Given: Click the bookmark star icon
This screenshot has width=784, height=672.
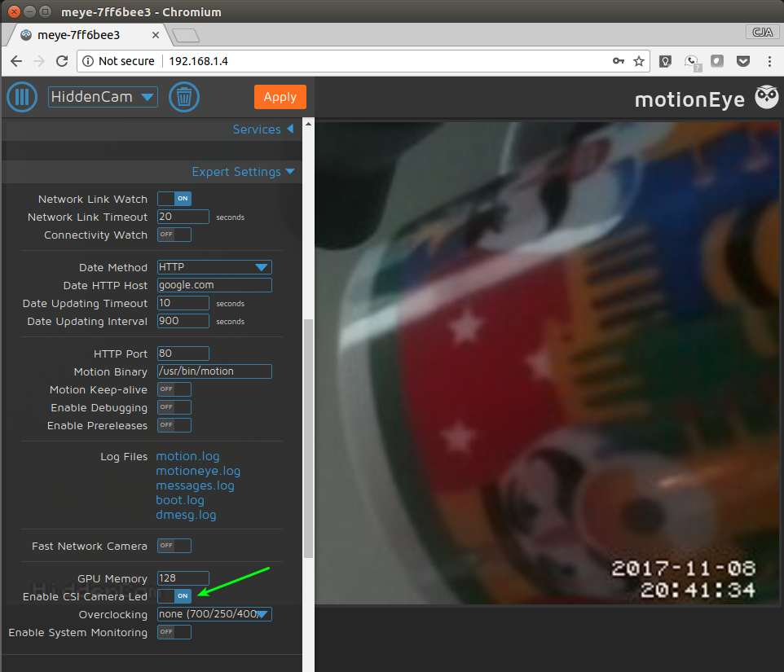Looking at the screenshot, I should (639, 60).
